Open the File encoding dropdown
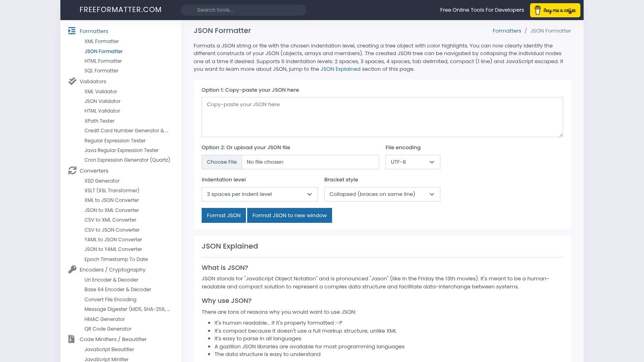The width and height of the screenshot is (644, 362). [412, 162]
